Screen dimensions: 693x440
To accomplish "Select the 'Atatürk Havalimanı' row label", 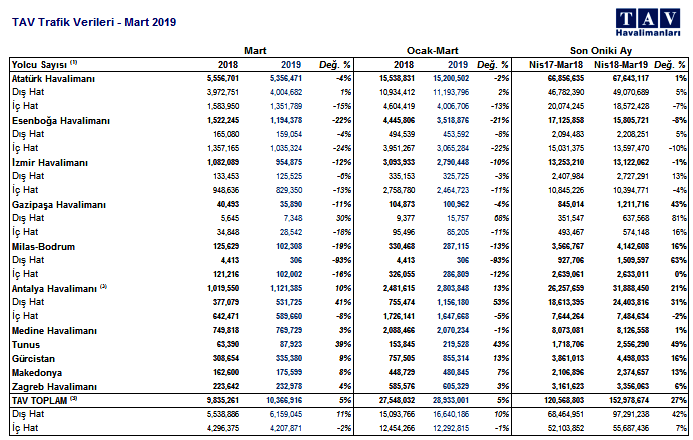I will (53, 79).
